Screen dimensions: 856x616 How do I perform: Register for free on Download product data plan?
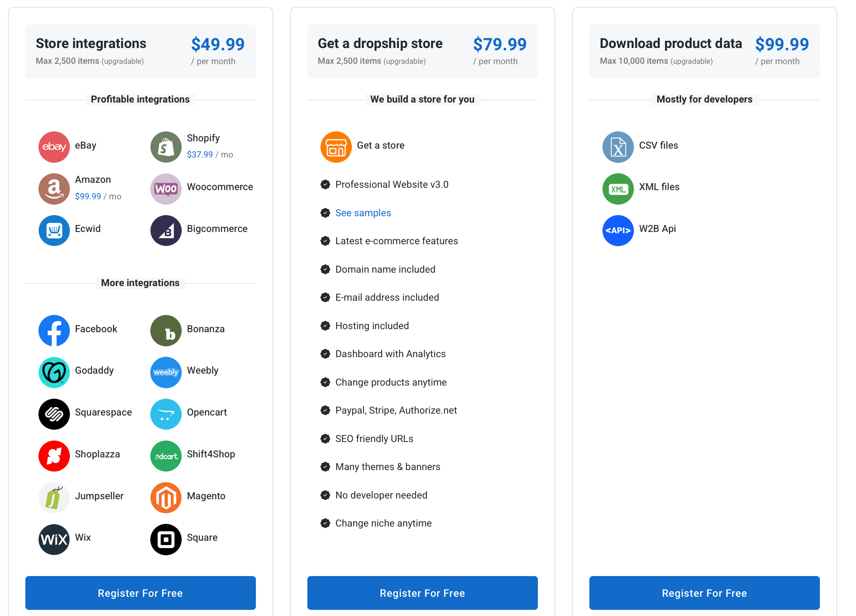tap(705, 593)
